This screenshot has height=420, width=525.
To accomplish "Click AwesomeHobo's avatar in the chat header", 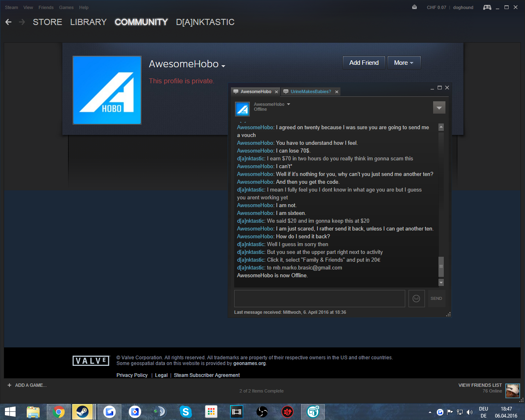I will click(242, 109).
